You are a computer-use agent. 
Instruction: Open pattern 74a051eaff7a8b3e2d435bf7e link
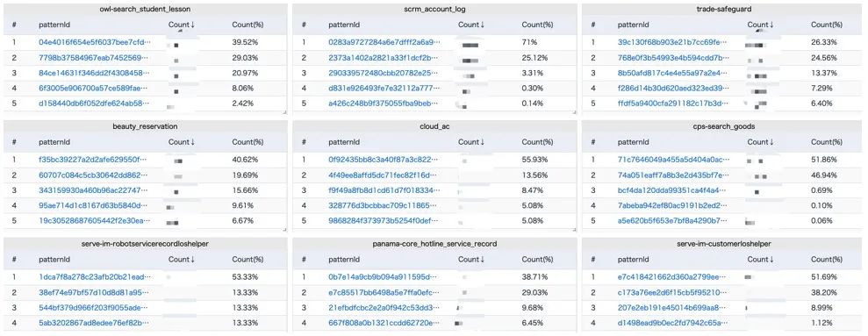[x=673, y=175]
